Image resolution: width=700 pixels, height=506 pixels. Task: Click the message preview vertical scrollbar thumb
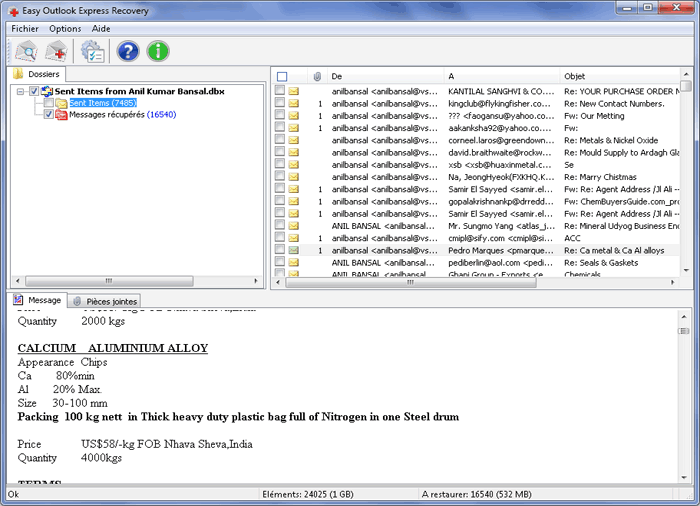(x=684, y=331)
